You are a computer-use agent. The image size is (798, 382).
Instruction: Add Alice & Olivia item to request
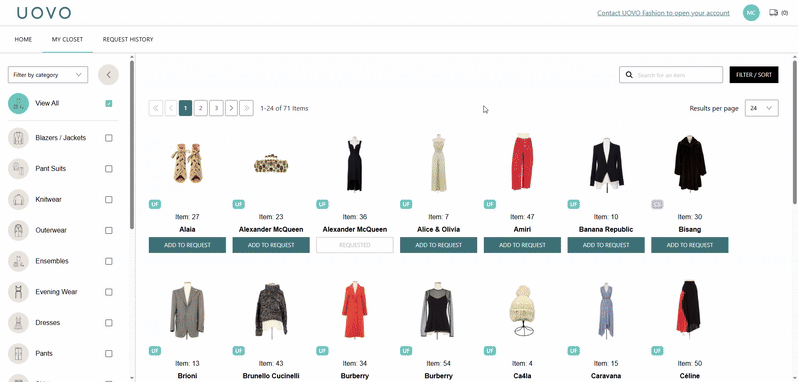pos(438,245)
